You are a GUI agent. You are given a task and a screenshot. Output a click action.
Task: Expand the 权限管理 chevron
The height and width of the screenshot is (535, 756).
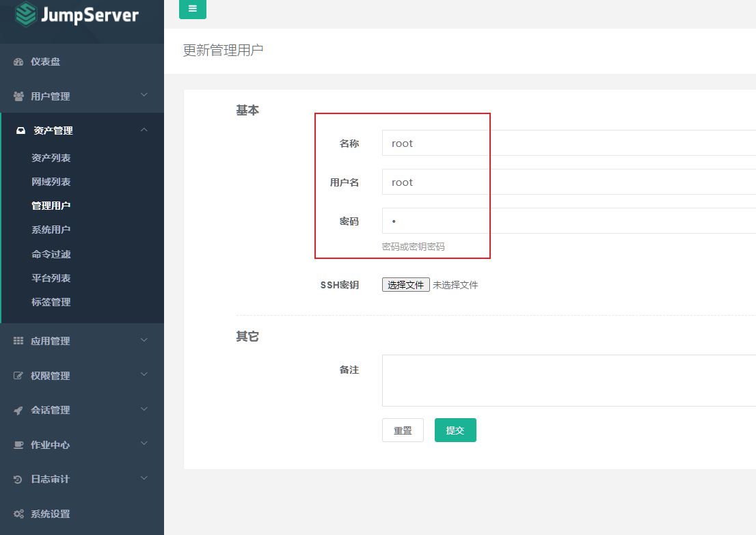144,374
